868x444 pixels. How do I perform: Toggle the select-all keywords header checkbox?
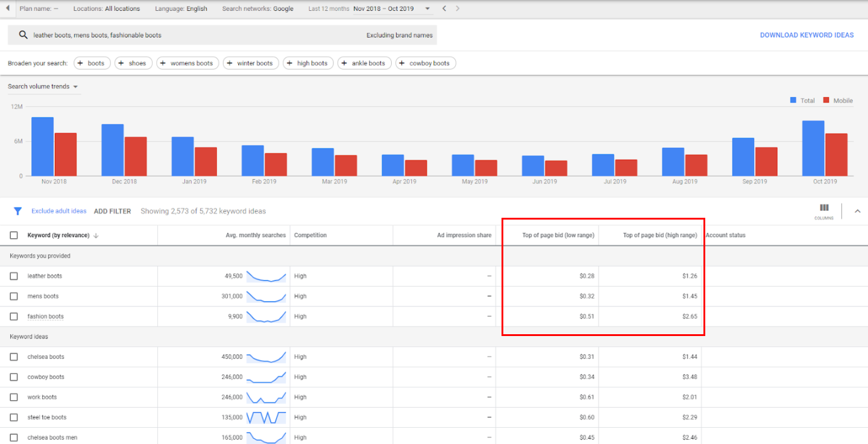point(14,235)
